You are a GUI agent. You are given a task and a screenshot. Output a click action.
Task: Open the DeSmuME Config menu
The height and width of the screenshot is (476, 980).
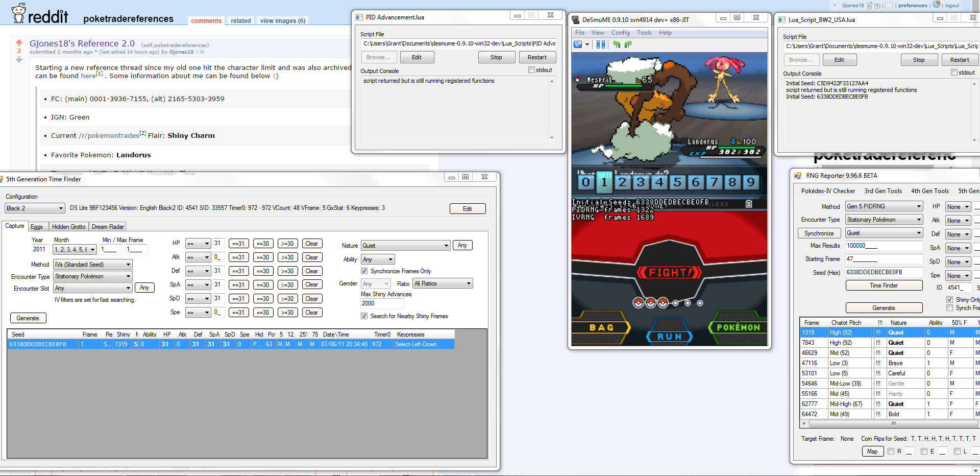tap(621, 33)
